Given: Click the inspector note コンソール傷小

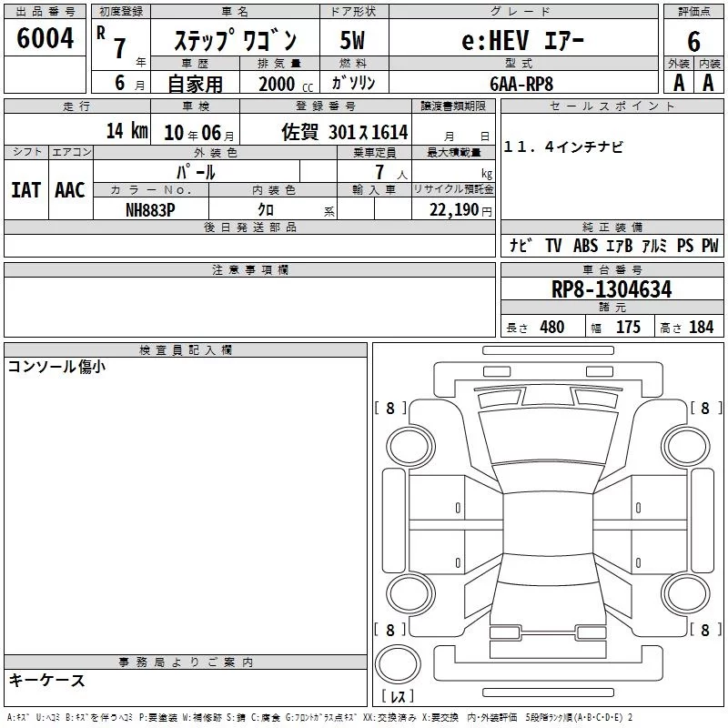Looking at the screenshot, I should tap(56, 367).
